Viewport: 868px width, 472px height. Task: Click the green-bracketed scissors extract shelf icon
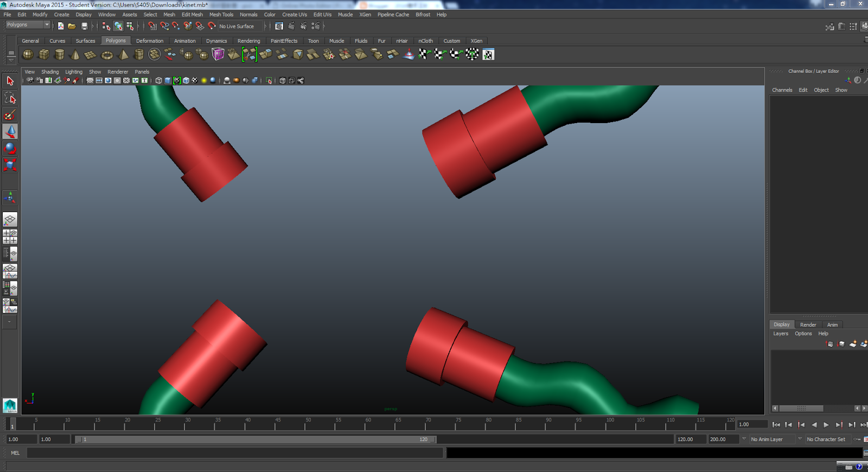(x=250, y=54)
